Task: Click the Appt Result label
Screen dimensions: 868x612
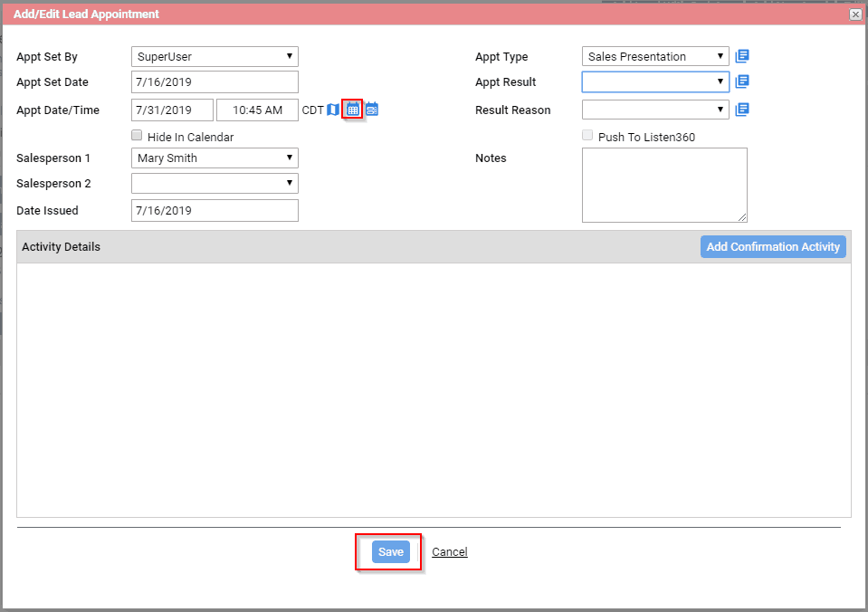Action: point(506,82)
